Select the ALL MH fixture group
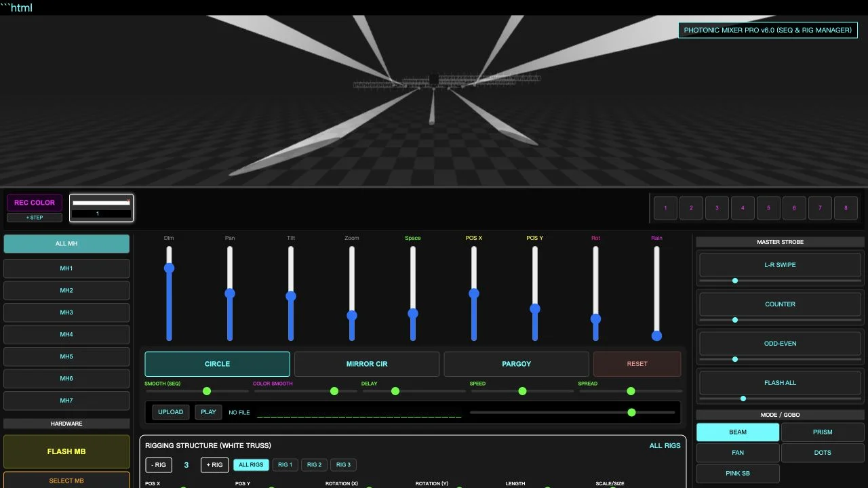Image resolution: width=868 pixels, height=488 pixels. pos(66,244)
